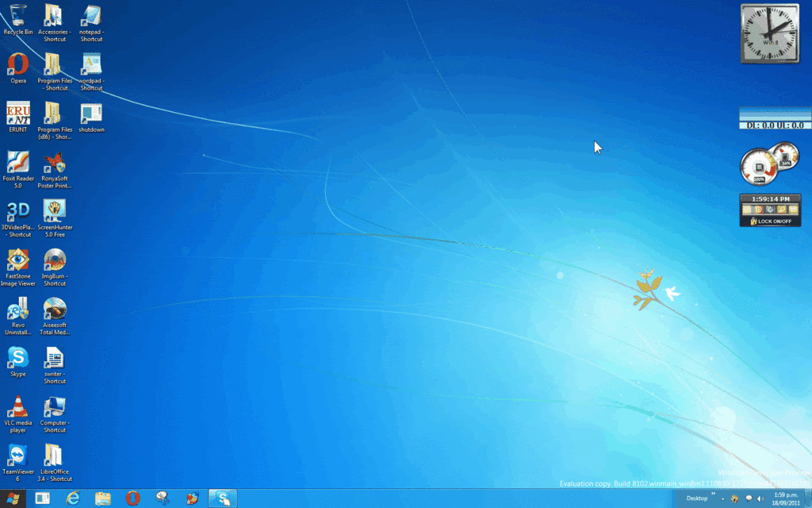The width and height of the screenshot is (812, 508).
Task: Open TeamViewer 6 from desktop
Action: [x=17, y=456]
